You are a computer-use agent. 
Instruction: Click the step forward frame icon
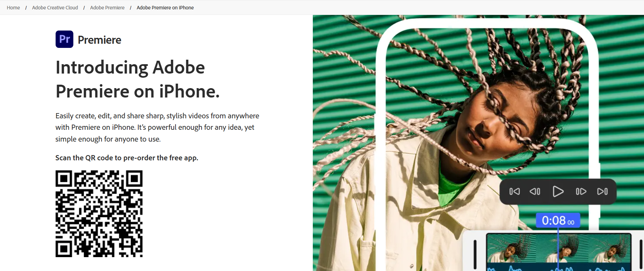pos(581,192)
